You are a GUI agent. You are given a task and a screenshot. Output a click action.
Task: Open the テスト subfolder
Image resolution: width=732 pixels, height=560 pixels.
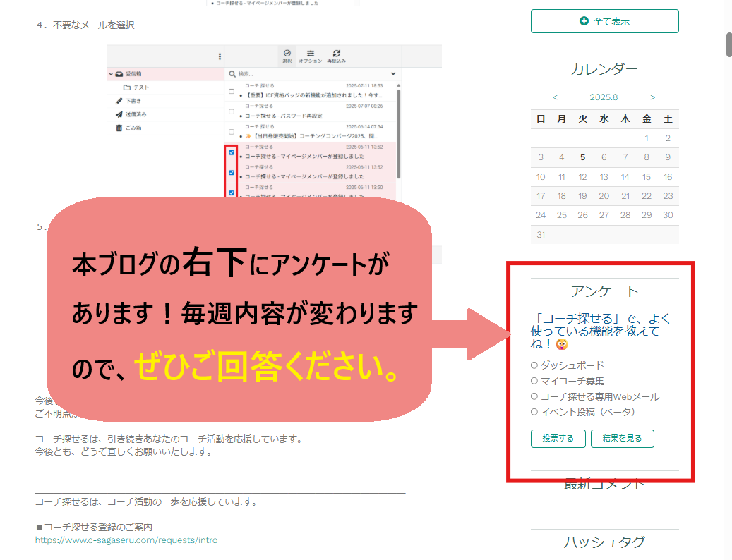click(136, 87)
